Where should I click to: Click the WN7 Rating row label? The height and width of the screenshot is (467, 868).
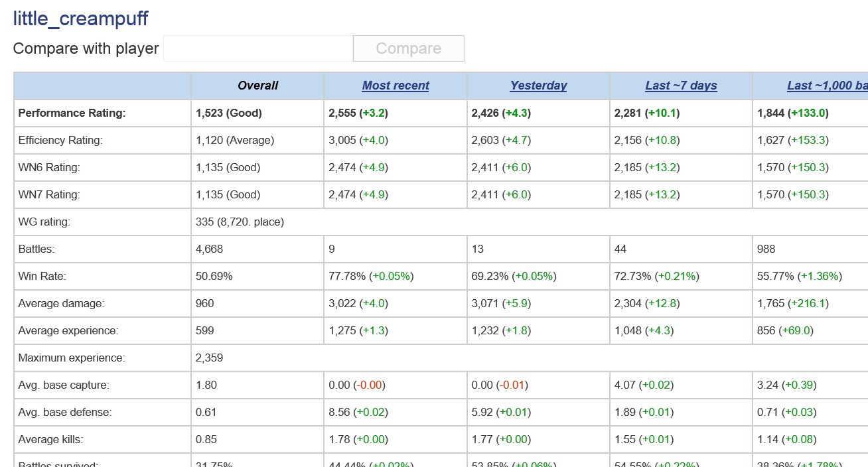click(x=49, y=194)
